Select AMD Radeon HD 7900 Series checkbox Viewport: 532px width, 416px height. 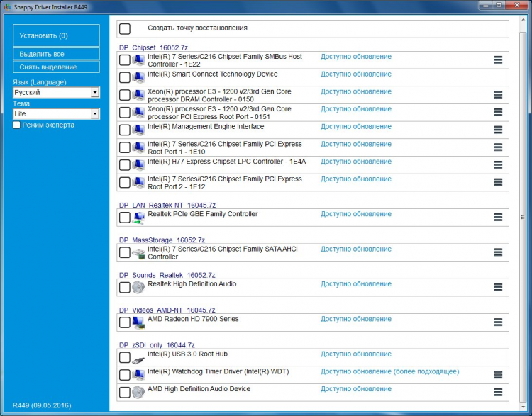point(125,322)
